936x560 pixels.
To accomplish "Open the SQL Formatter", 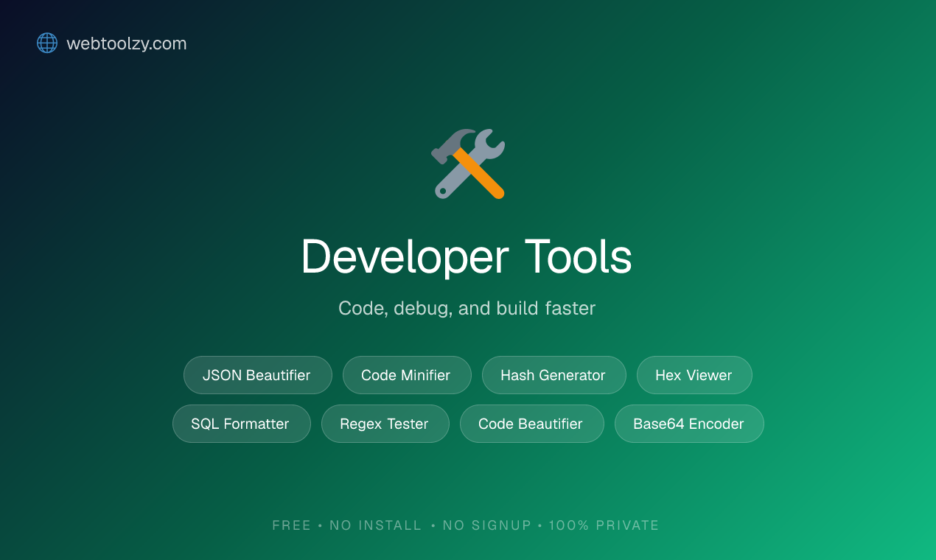I will click(241, 424).
